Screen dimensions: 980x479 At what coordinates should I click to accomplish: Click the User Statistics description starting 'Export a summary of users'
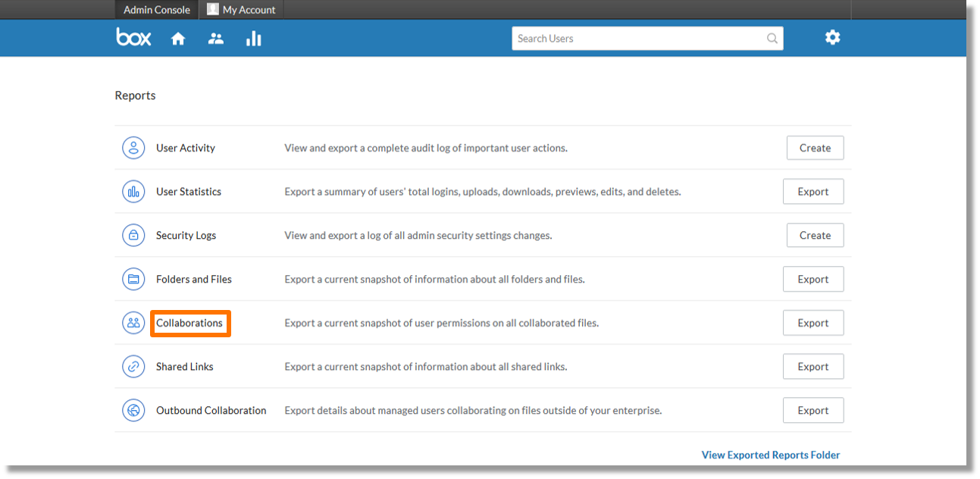point(483,192)
